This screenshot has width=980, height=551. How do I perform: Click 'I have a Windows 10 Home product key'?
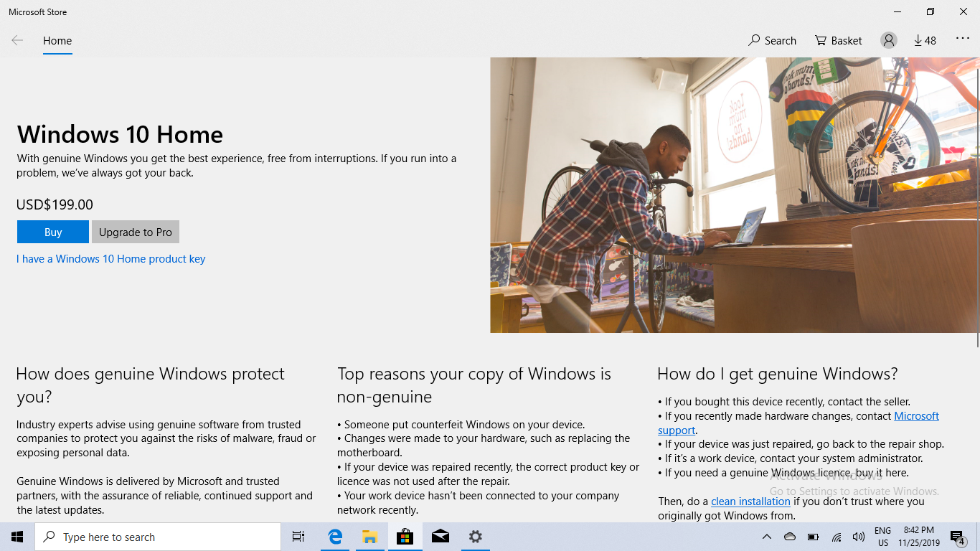pyautogui.click(x=111, y=259)
